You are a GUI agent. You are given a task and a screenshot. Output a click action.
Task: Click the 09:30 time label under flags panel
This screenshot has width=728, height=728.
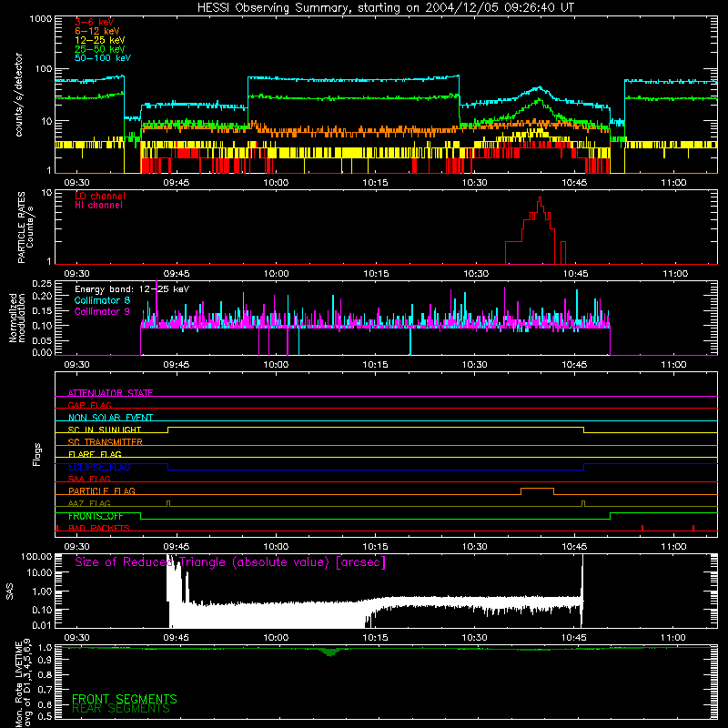[76, 547]
